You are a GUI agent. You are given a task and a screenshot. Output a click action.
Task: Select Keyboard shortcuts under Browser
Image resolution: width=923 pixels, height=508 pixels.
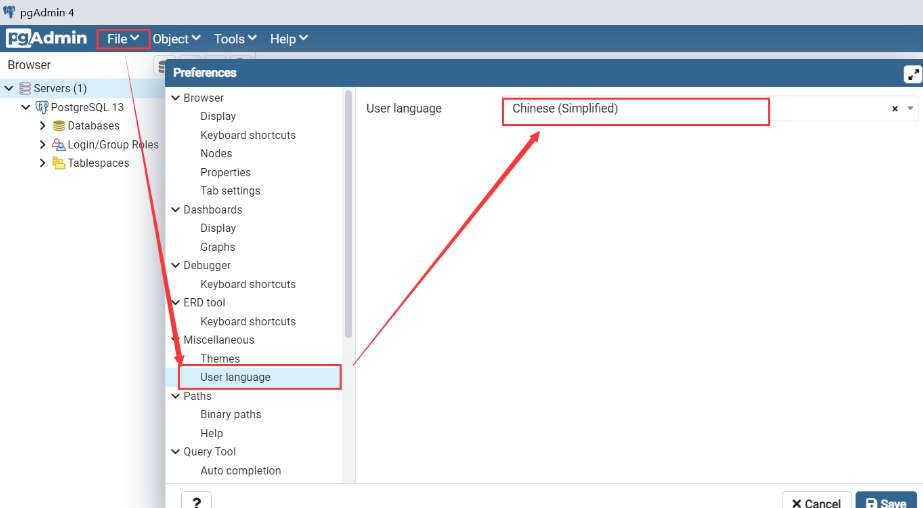(x=248, y=135)
